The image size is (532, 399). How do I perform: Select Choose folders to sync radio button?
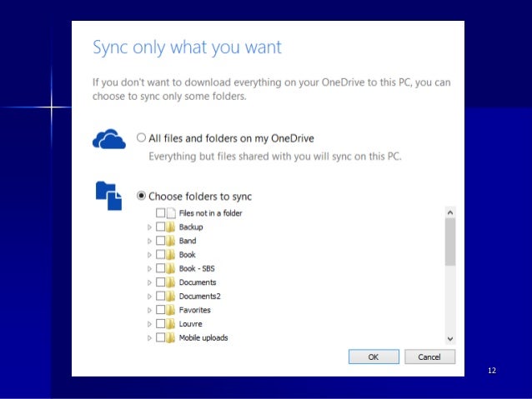click(x=141, y=196)
